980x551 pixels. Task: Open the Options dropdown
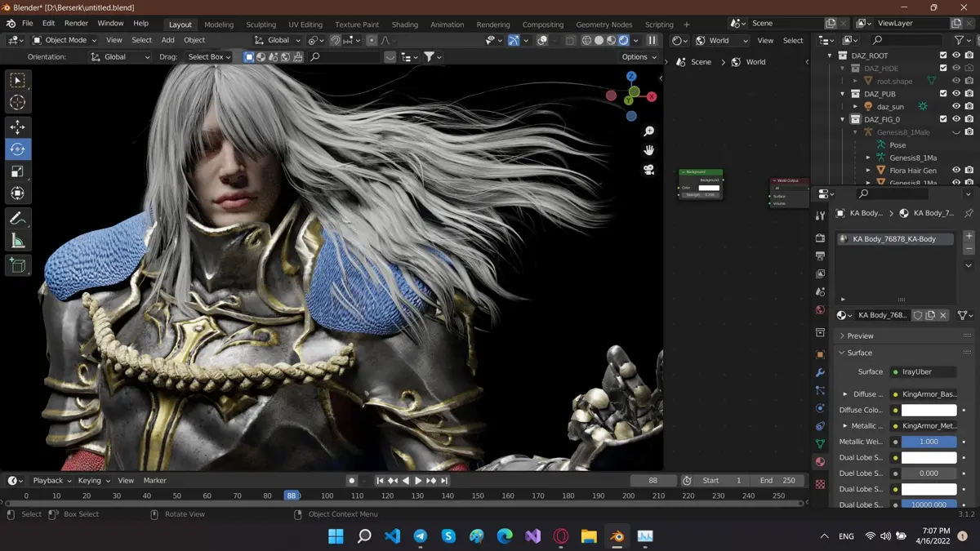click(639, 57)
